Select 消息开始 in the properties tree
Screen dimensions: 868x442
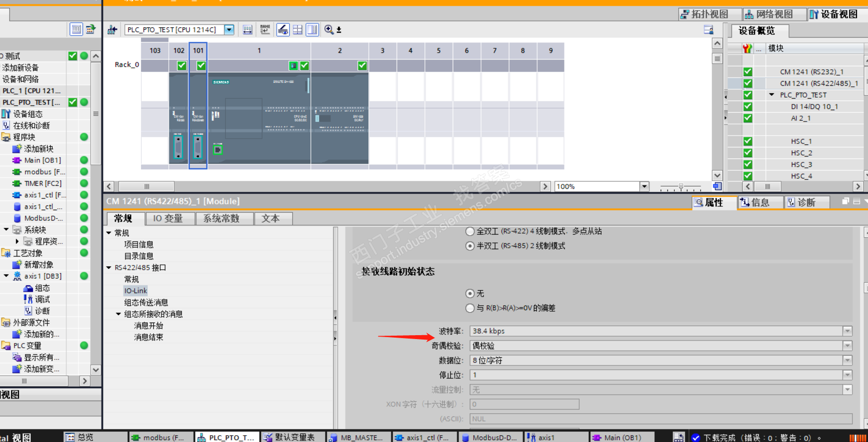click(x=148, y=326)
